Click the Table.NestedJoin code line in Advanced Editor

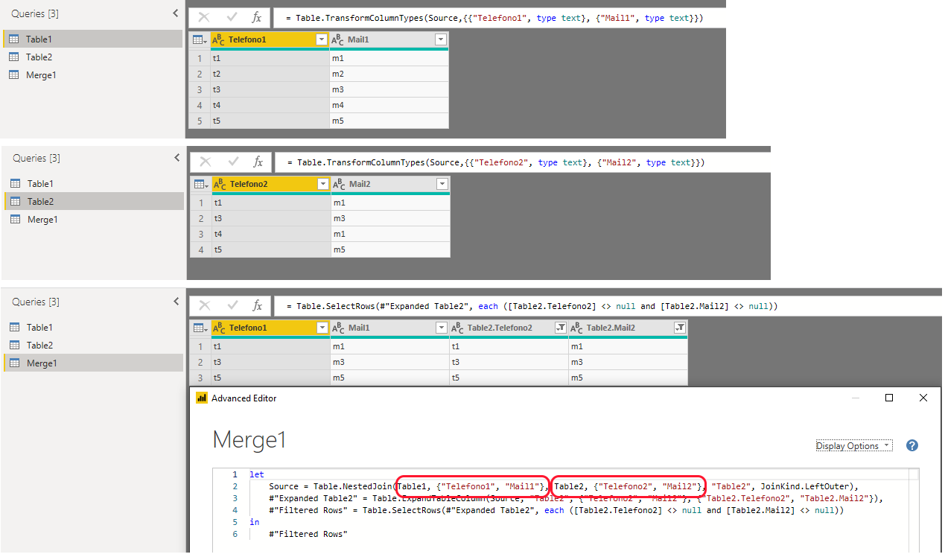564,486
